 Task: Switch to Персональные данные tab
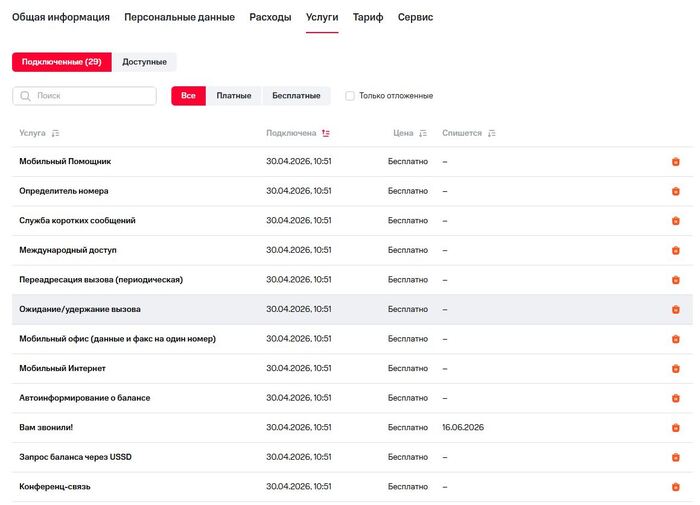coord(179,17)
